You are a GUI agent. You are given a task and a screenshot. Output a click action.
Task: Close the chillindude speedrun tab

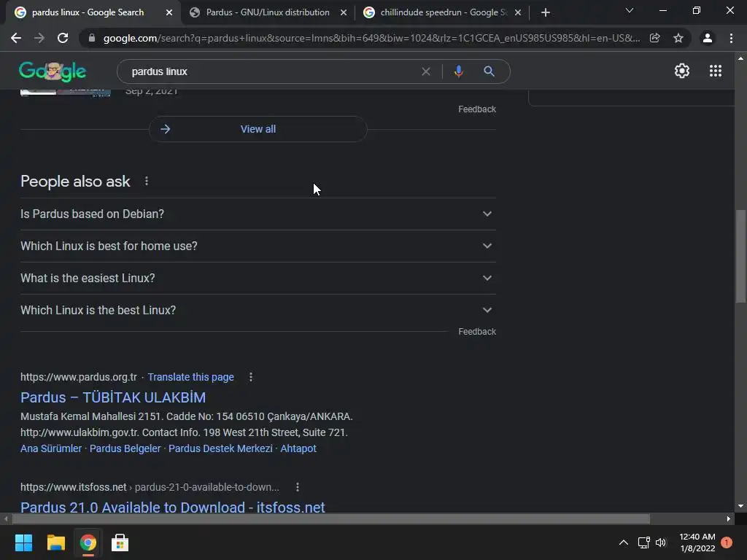[x=518, y=12]
